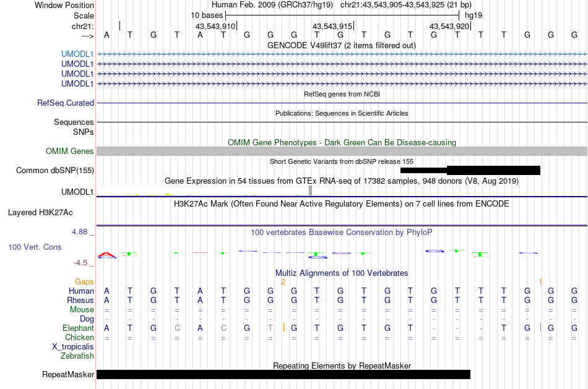Select the X_tropicalis species label
588x389 pixels.
tap(73, 347)
